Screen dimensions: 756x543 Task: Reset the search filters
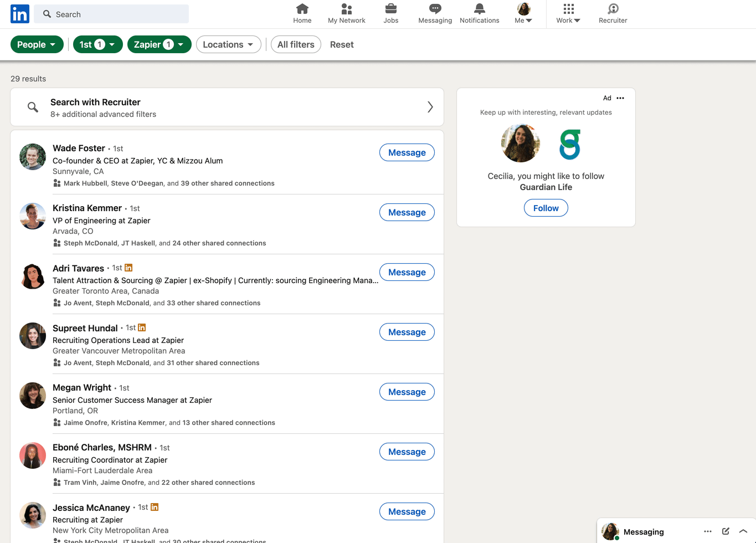(342, 44)
